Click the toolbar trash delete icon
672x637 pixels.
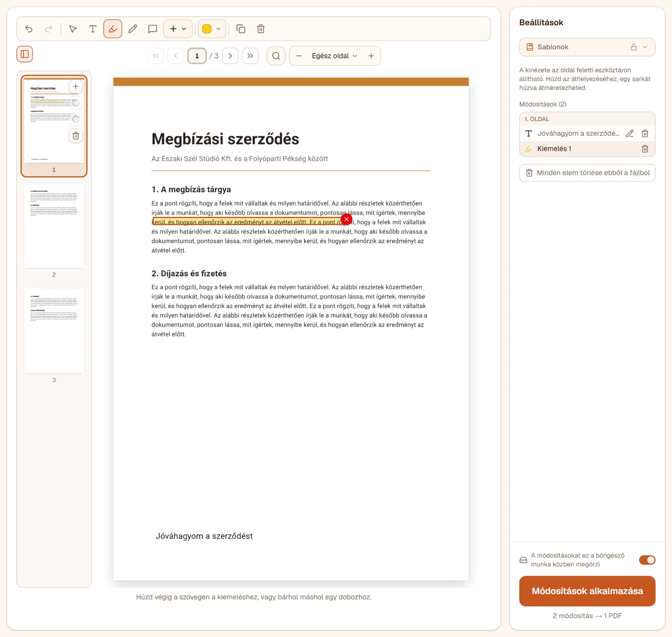(261, 29)
